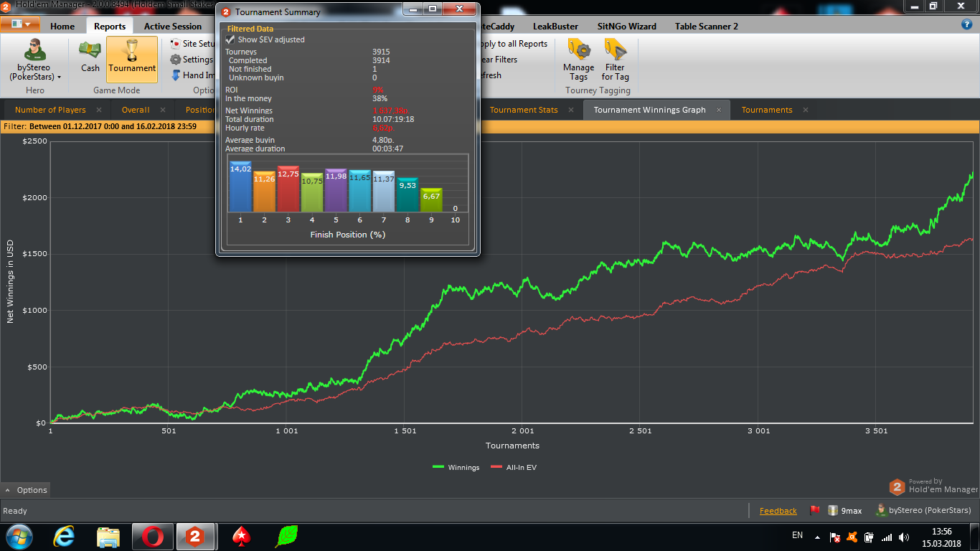This screenshot has width=980, height=551.
Task: Select Cash game mode icon
Action: [x=90, y=50]
